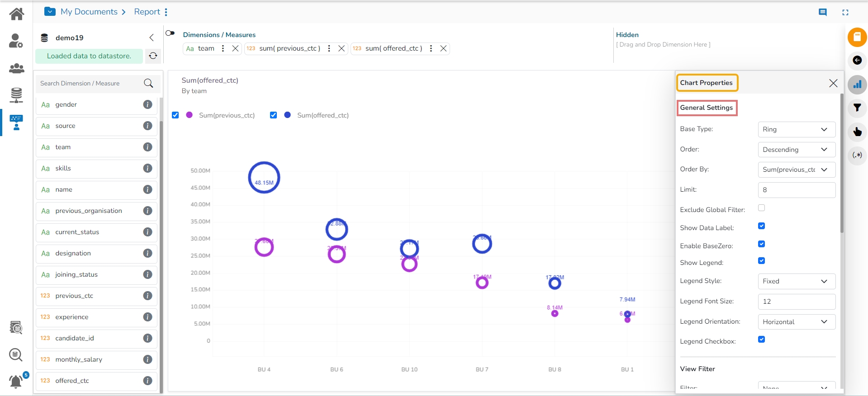Click the Limit input field

[796, 190]
